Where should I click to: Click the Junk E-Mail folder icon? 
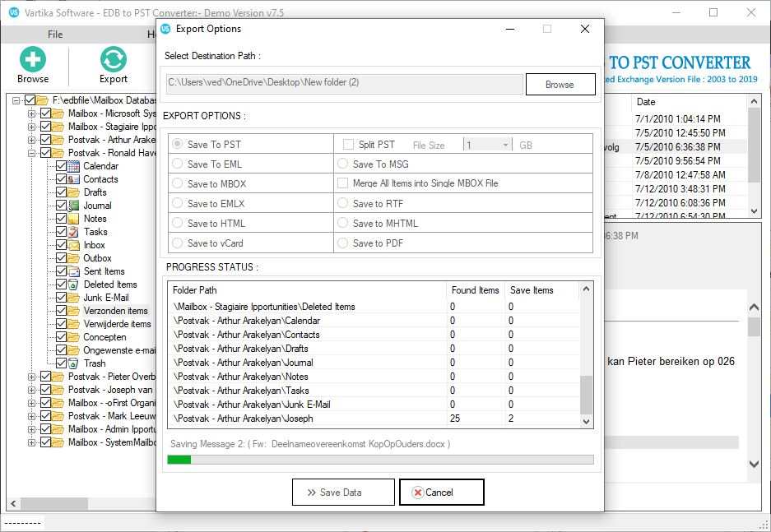tap(74, 298)
